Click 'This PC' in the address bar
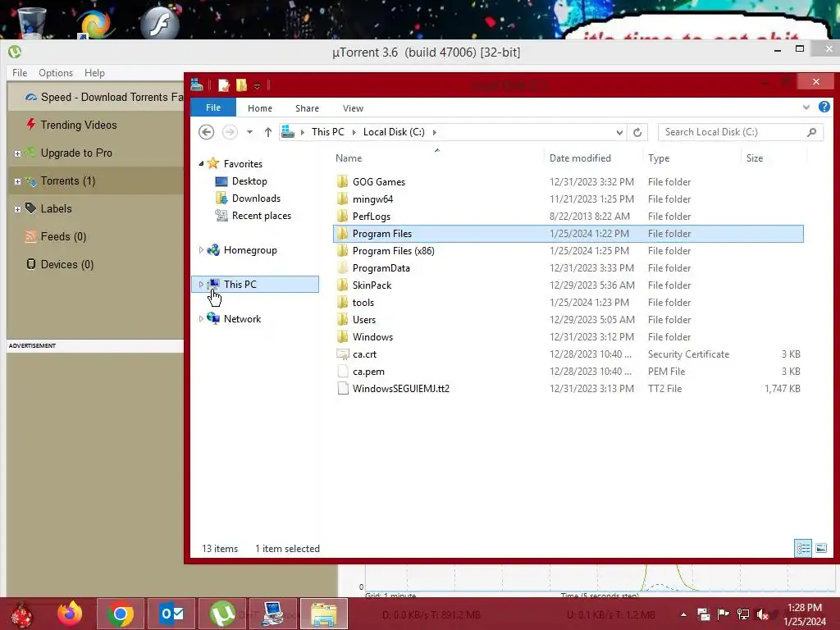The image size is (840, 630). pos(328,132)
